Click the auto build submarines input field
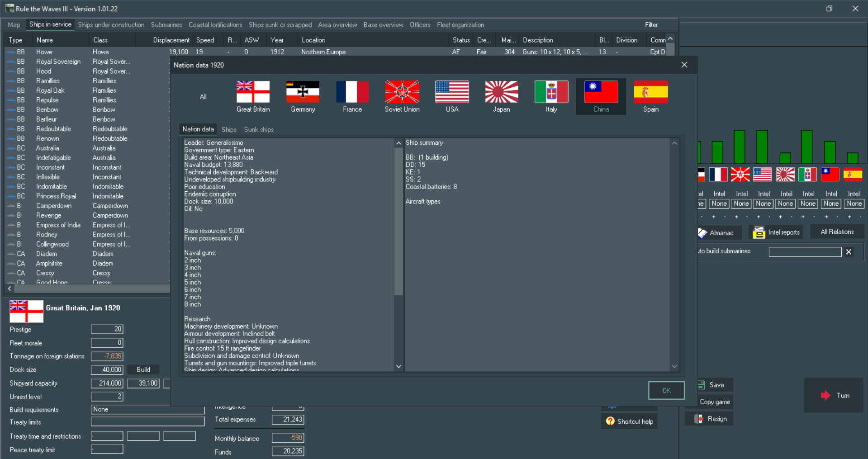The height and width of the screenshot is (459, 868). coord(805,251)
